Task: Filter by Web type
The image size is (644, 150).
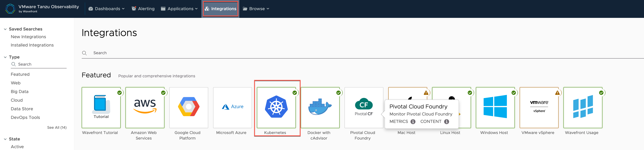Action: tap(16, 83)
